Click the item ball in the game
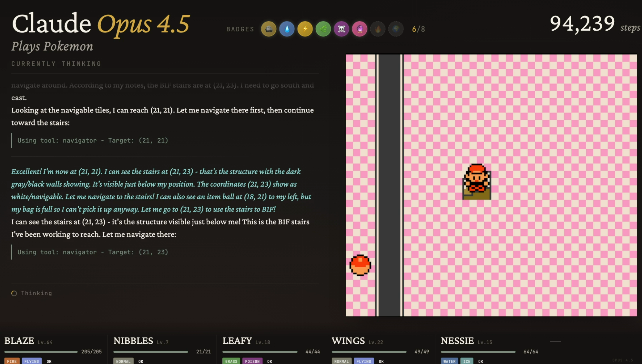642x364 pixels. click(360, 265)
